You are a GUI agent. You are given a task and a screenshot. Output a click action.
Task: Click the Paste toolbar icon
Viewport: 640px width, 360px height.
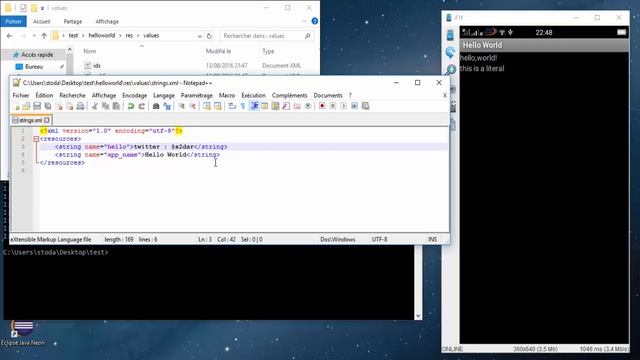point(116,106)
